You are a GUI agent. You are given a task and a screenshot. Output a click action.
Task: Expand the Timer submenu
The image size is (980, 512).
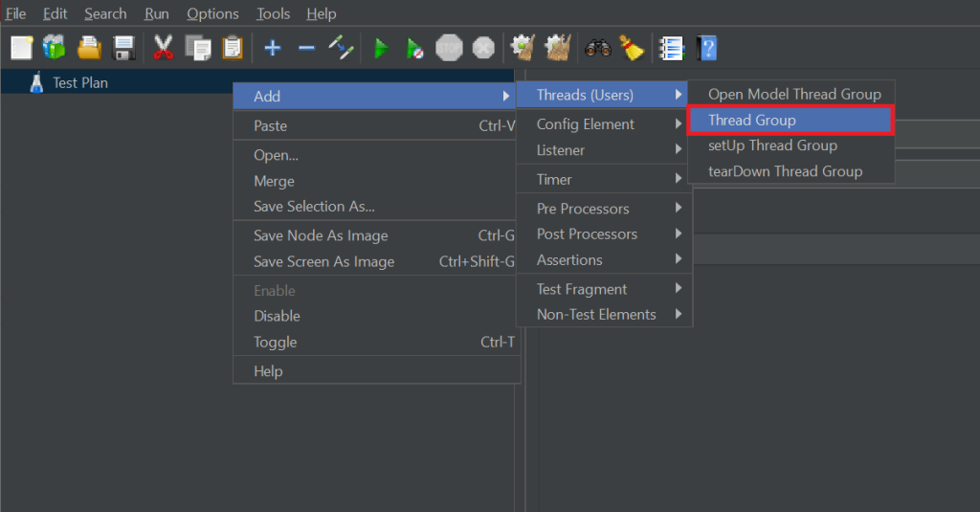604,179
